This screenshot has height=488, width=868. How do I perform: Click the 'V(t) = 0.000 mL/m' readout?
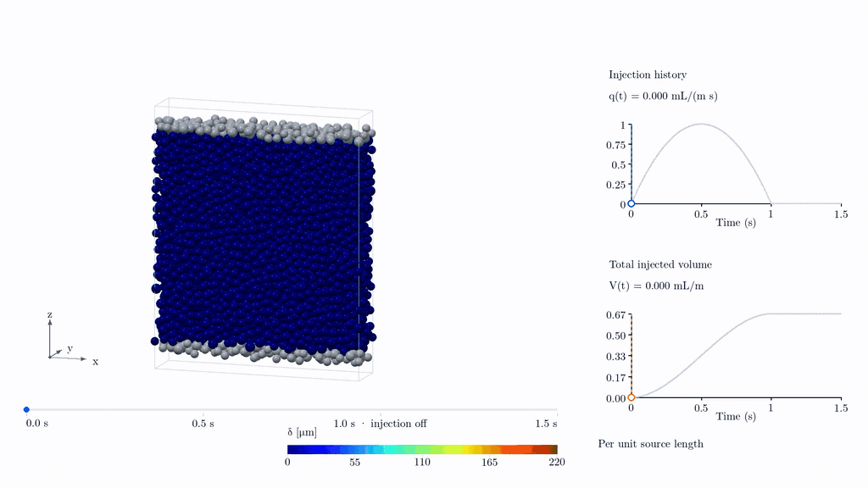[657, 286]
